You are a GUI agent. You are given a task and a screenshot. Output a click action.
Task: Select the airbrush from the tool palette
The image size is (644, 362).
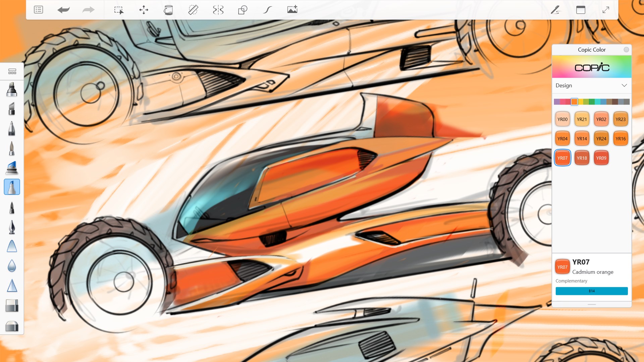click(x=12, y=168)
